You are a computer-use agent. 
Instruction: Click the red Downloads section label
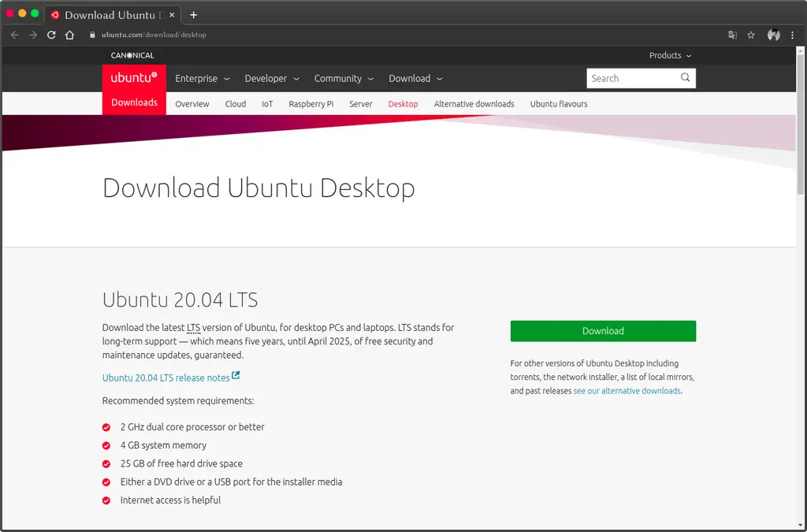134,102
